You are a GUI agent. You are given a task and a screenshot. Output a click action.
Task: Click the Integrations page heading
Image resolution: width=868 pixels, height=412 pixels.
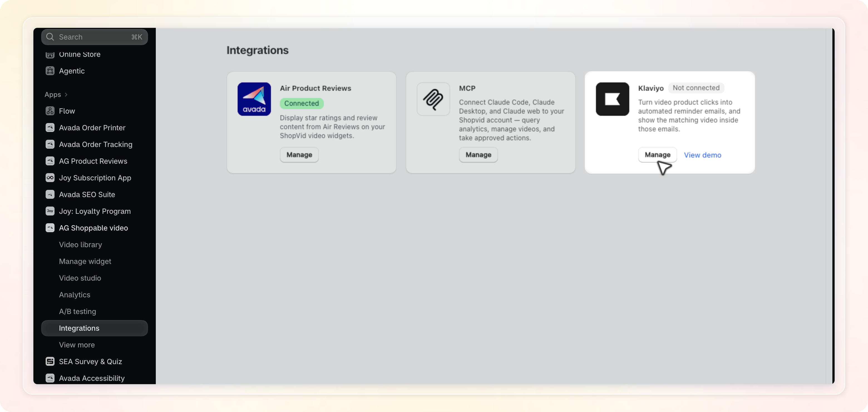click(257, 50)
